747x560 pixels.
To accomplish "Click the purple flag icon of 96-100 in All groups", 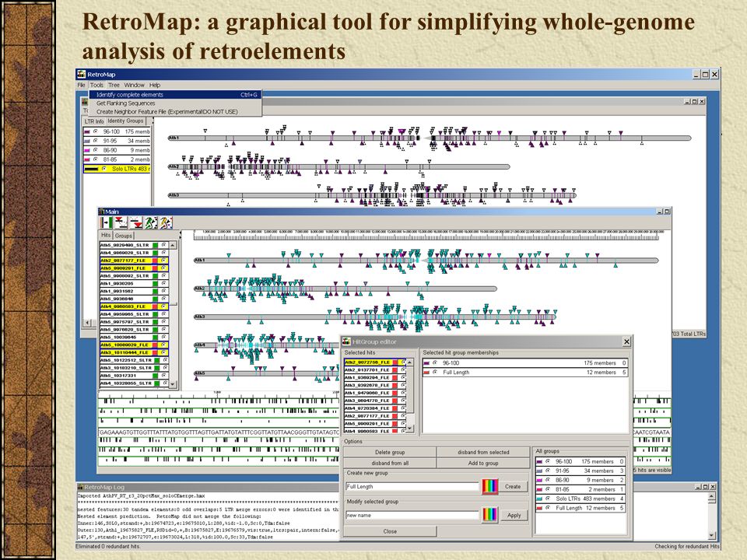I will (x=538, y=461).
